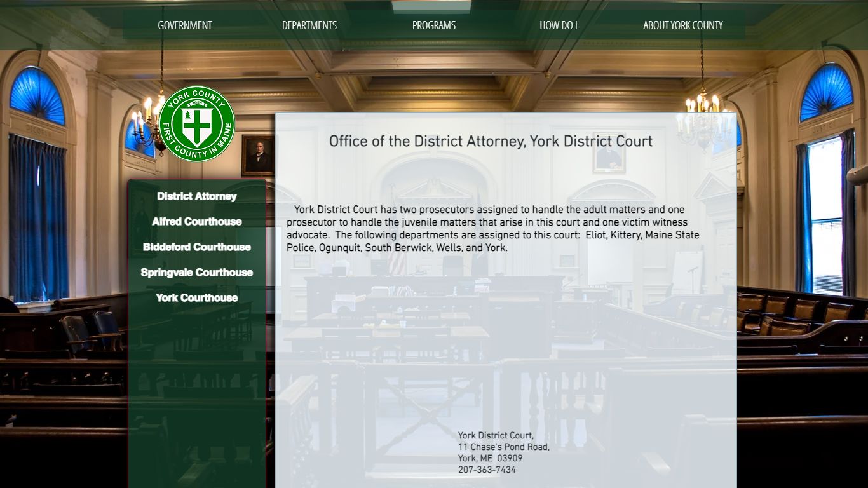
Task: Open the Springvale Courthouse link
Action: tap(197, 273)
